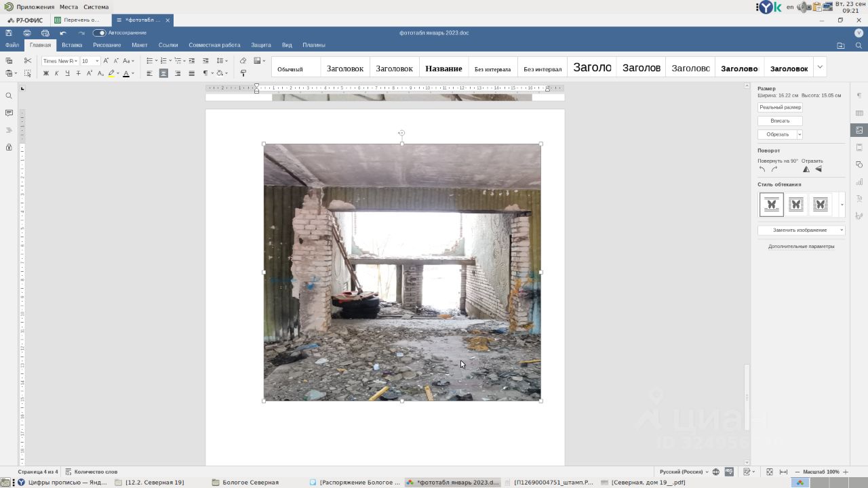
Task: Toggle bold (Ж) formatting
Action: click(45, 73)
